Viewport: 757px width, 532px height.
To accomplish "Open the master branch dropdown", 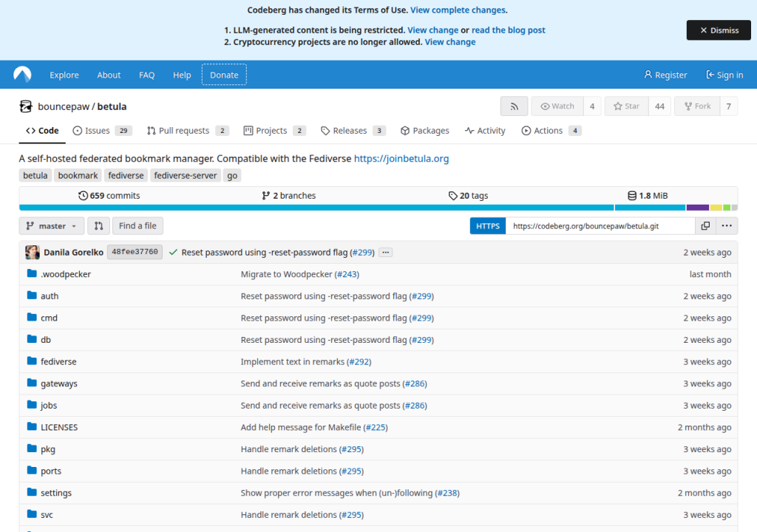I will (x=52, y=226).
